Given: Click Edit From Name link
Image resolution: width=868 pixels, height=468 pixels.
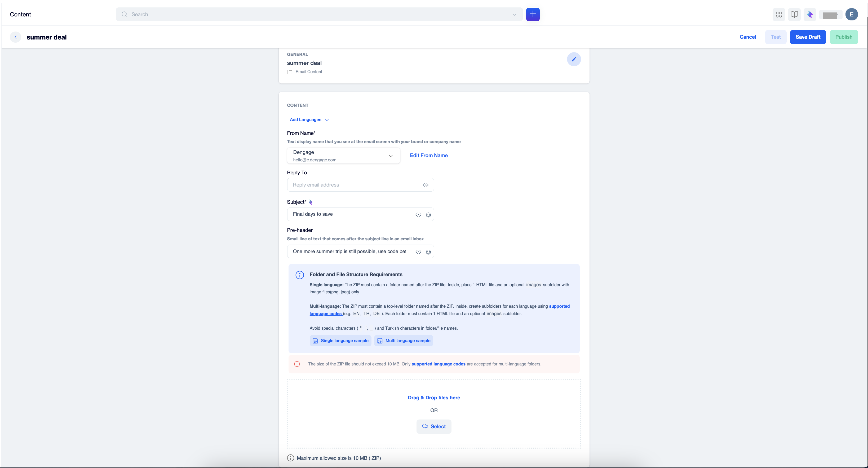Looking at the screenshot, I should click(x=429, y=155).
